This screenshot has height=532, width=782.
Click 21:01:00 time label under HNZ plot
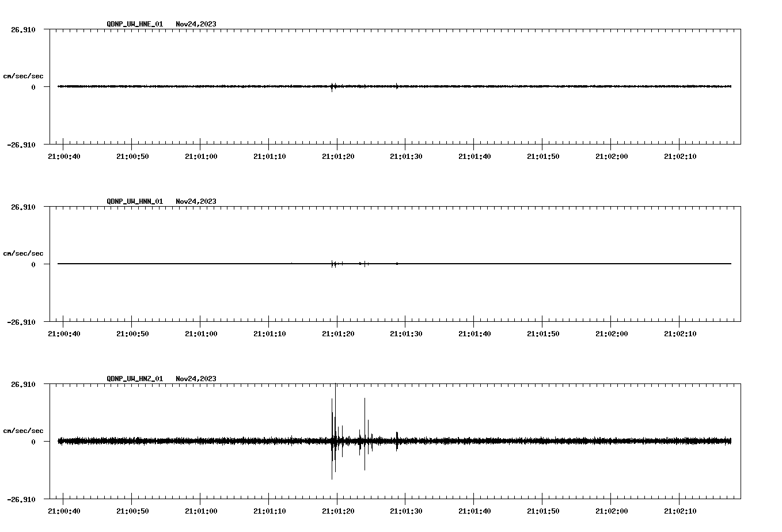click(201, 511)
